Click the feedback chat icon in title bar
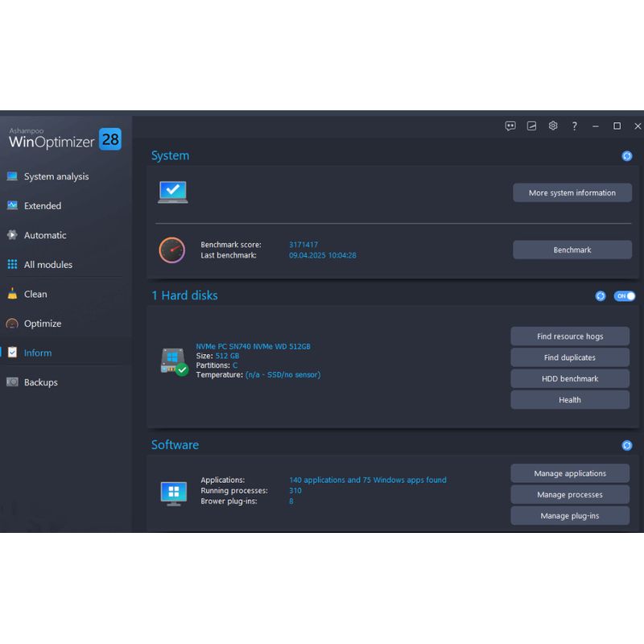 (x=510, y=126)
